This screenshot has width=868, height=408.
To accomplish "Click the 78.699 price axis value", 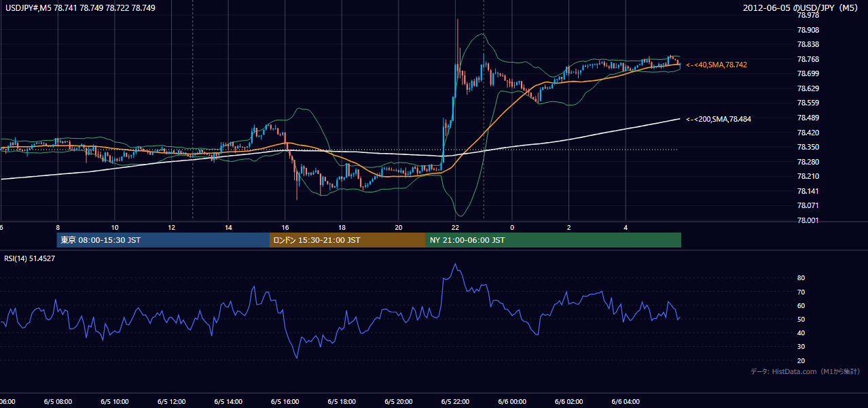I will [x=808, y=74].
